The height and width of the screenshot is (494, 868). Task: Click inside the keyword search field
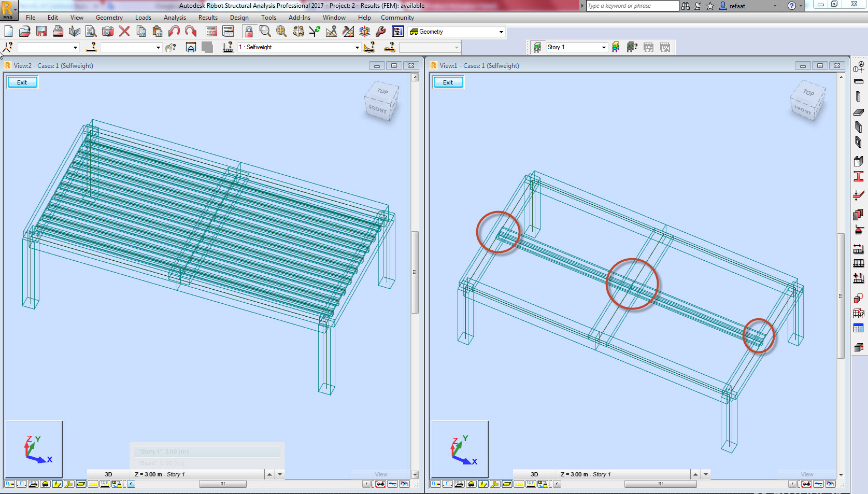pyautogui.click(x=631, y=6)
